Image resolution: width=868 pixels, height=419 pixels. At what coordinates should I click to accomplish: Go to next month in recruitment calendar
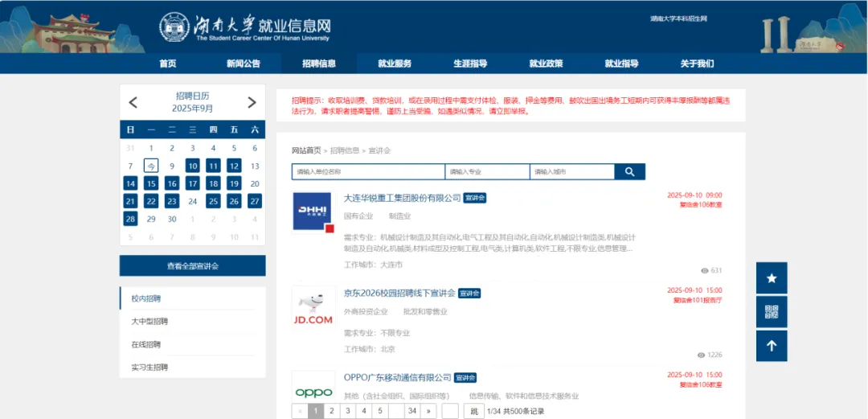click(252, 102)
